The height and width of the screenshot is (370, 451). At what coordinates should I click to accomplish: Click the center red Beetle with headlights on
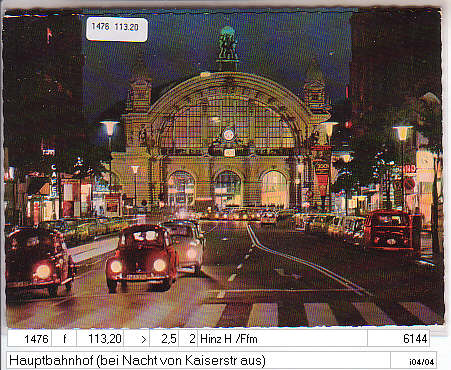141,256
